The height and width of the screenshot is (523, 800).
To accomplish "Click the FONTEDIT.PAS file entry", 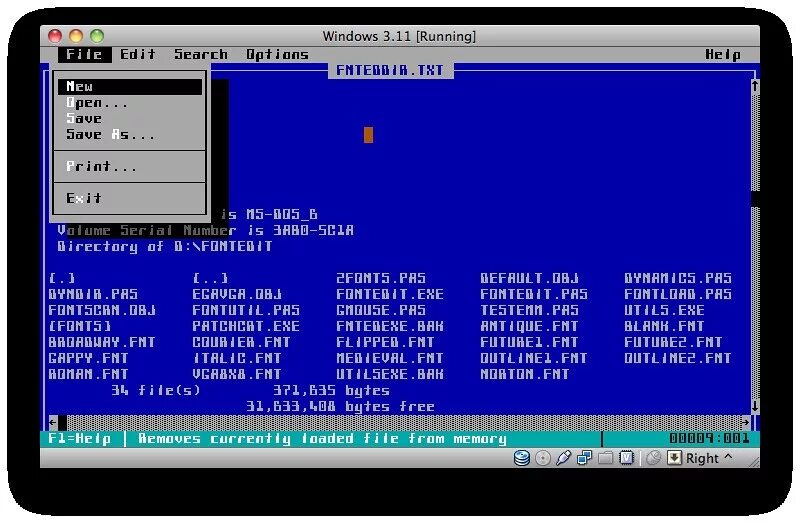I will 534,294.
